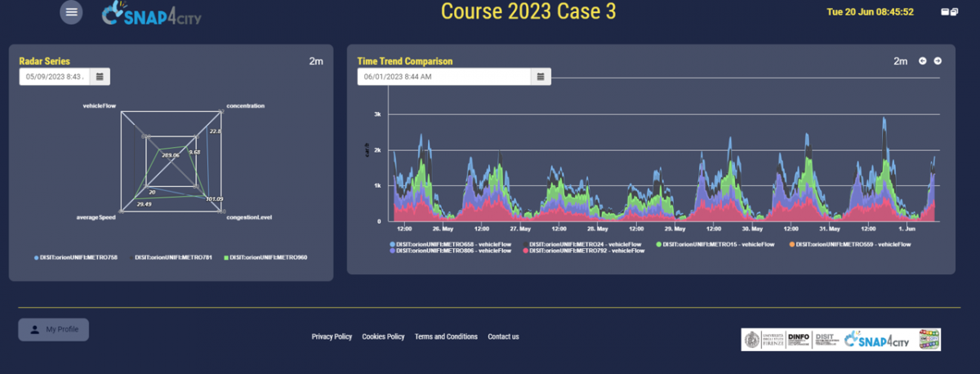The width and height of the screenshot is (980, 374).
Task: Click the fullscreen icon beside the clock
Action: pos(950,12)
